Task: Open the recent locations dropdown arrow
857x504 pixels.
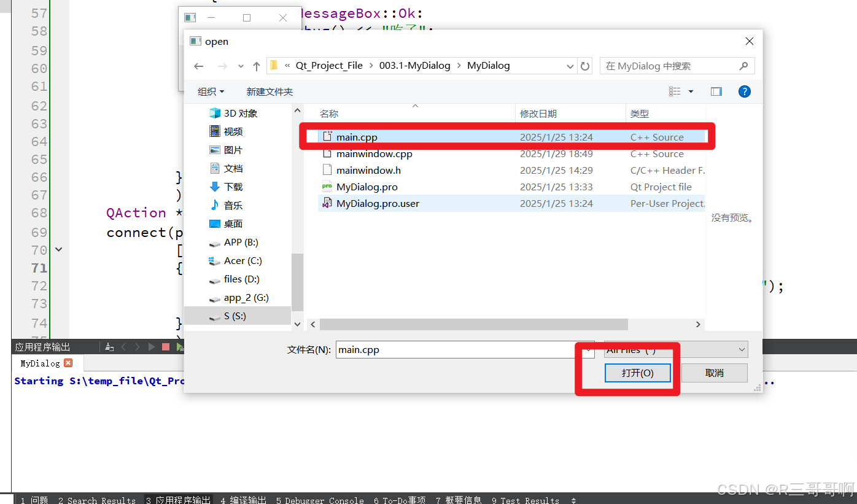Action: (x=241, y=66)
